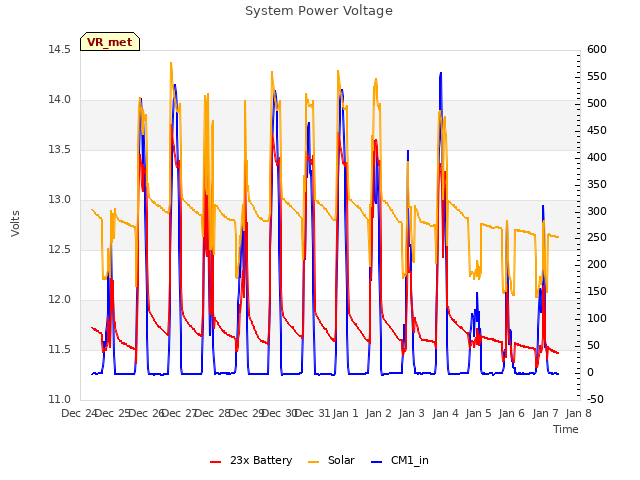Click the Dec 31 date tick label
The height and width of the screenshot is (480, 640).
tap(312, 413)
